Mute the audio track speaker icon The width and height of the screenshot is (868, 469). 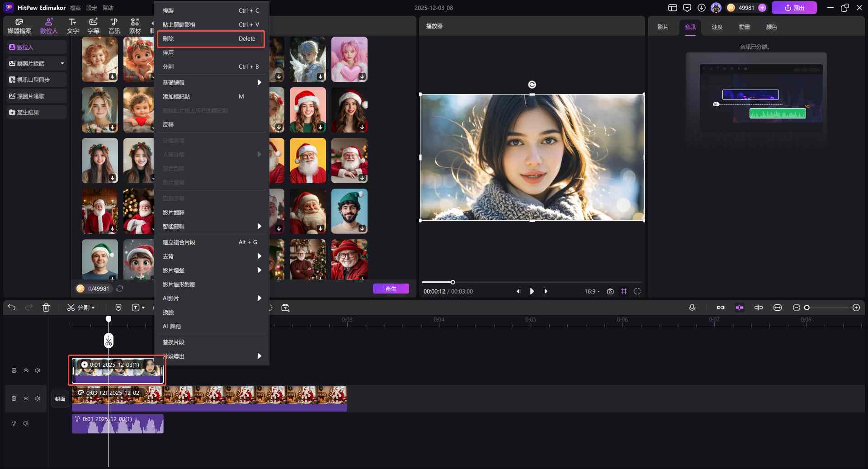[26, 423]
